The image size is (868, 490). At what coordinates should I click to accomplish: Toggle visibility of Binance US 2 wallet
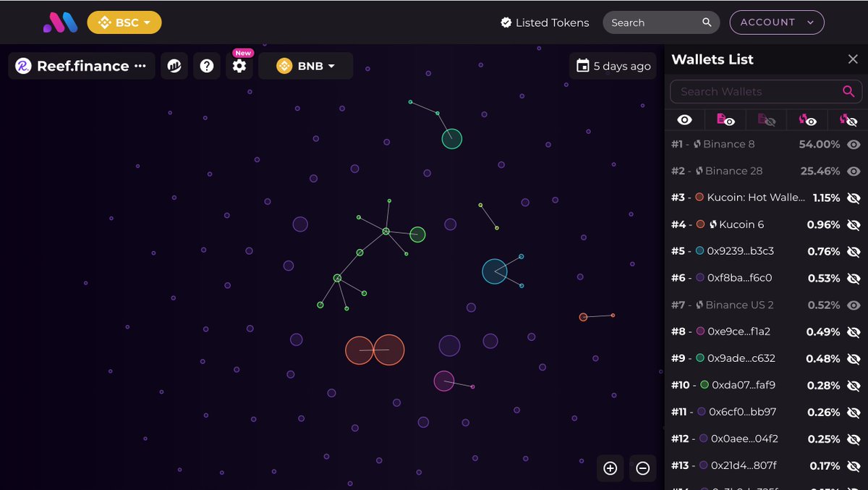click(x=854, y=305)
